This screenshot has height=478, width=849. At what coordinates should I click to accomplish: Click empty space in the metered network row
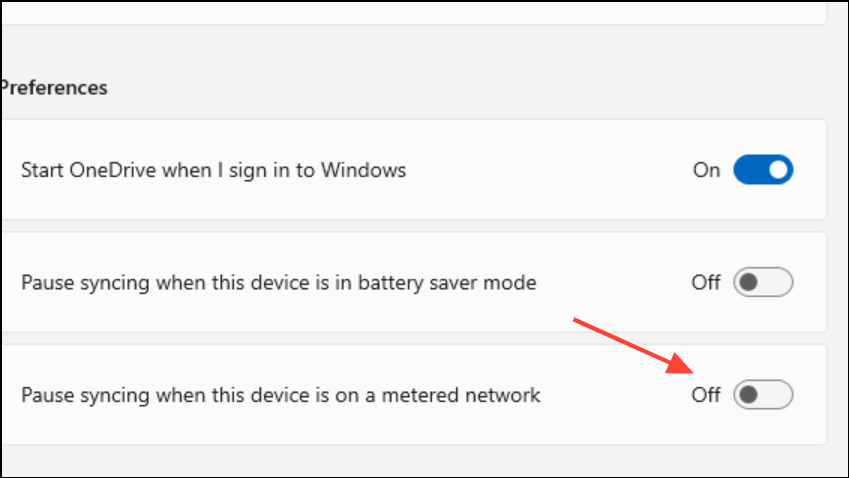pyautogui.click(x=610, y=418)
